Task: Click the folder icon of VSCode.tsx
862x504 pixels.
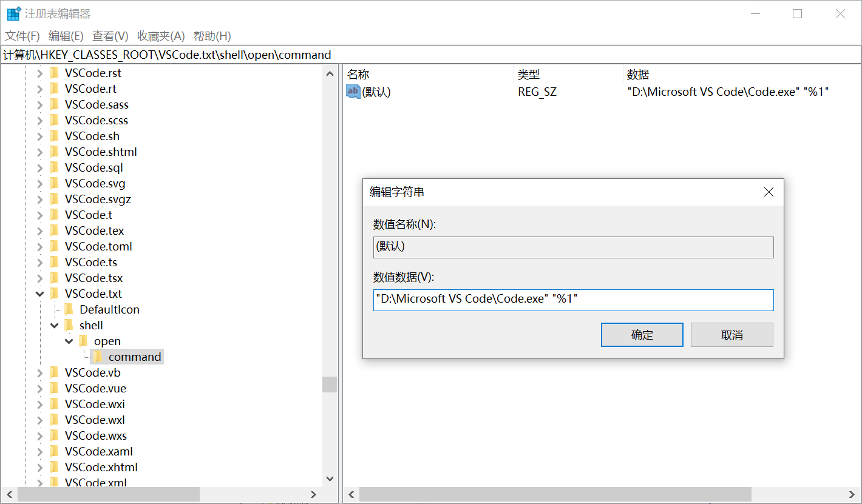Action: pyautogui.click(x=54, y=278)
